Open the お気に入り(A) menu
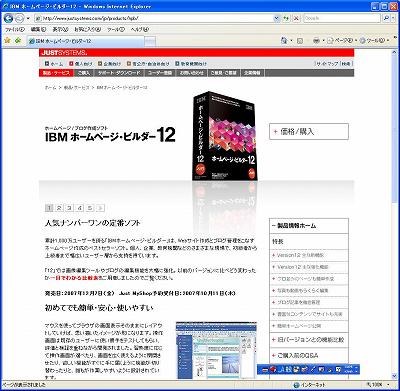Viewport: 400px width, 391px height. (x=88, y=29)
